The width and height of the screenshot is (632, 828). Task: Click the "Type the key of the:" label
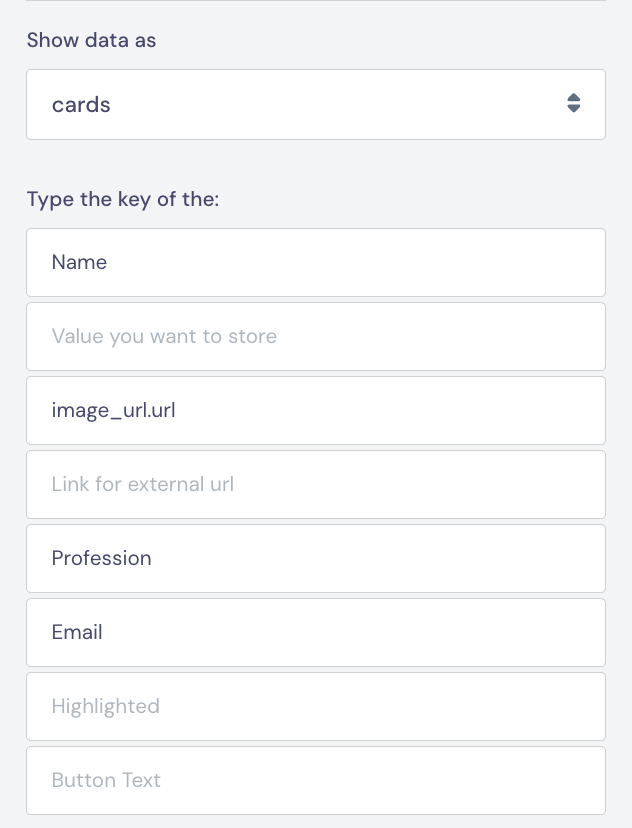point(122,198)
